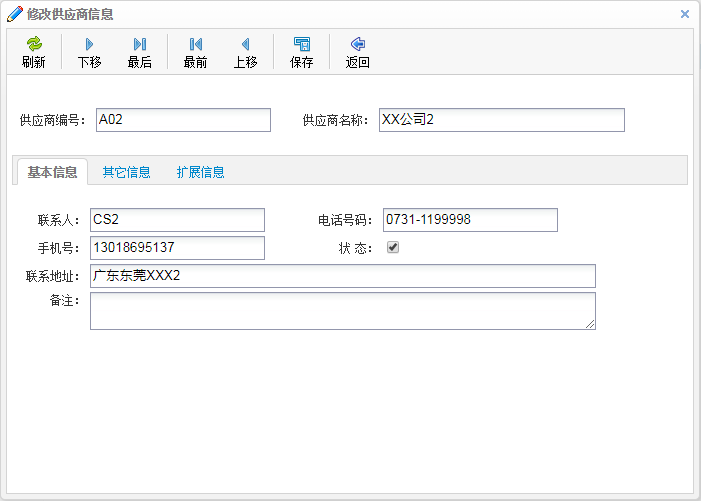Click the 刷新 refresh icon
The height and width of the screenshot is (501, 701).
coord(34,44)
